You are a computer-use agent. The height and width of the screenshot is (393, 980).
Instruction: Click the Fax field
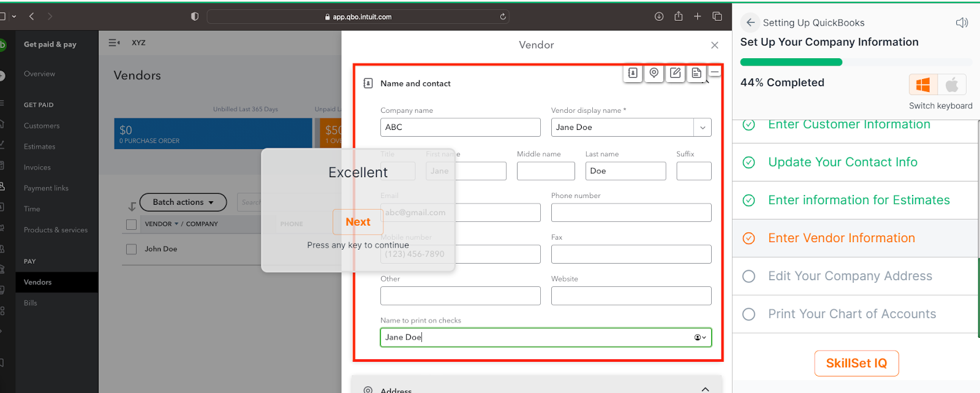(x=631, y=254)
